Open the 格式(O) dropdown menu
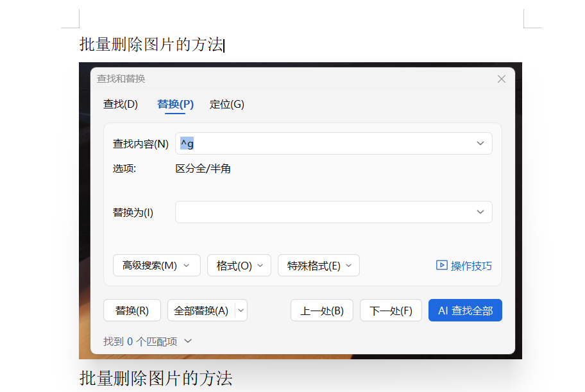 (x=239, y=266)
